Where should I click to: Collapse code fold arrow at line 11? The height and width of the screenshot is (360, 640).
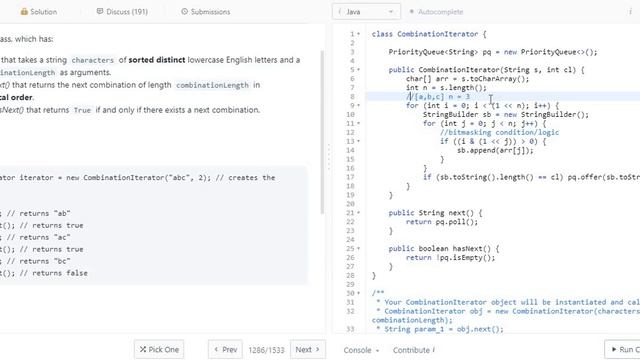point(359,123)
